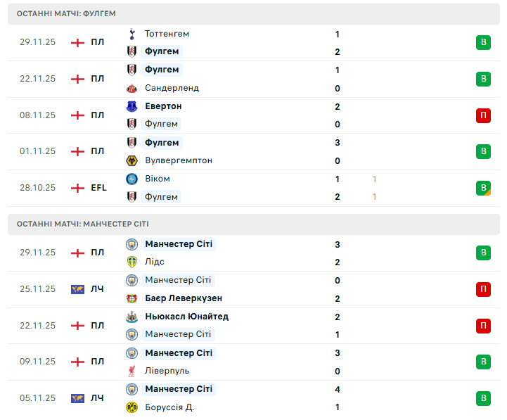The height and width of the screenshot is (420, 507).
Task: Click the Liverpool club crest icon
Action: [131, 371]
